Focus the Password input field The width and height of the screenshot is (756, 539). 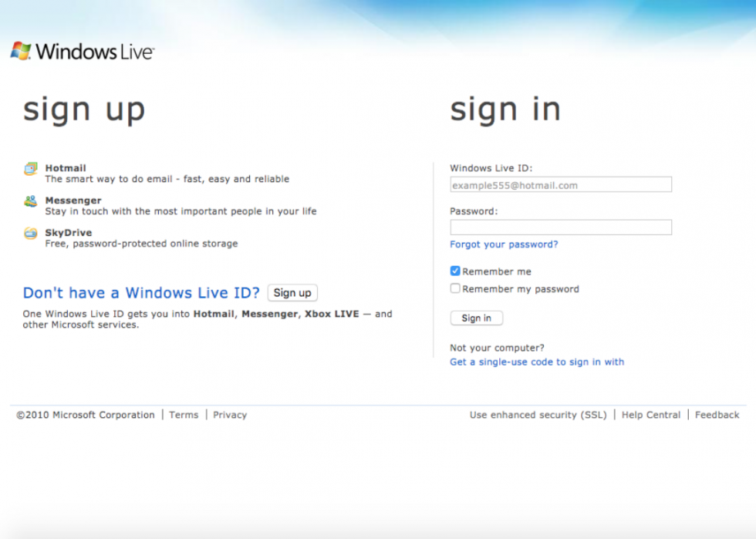click(561, 227)
